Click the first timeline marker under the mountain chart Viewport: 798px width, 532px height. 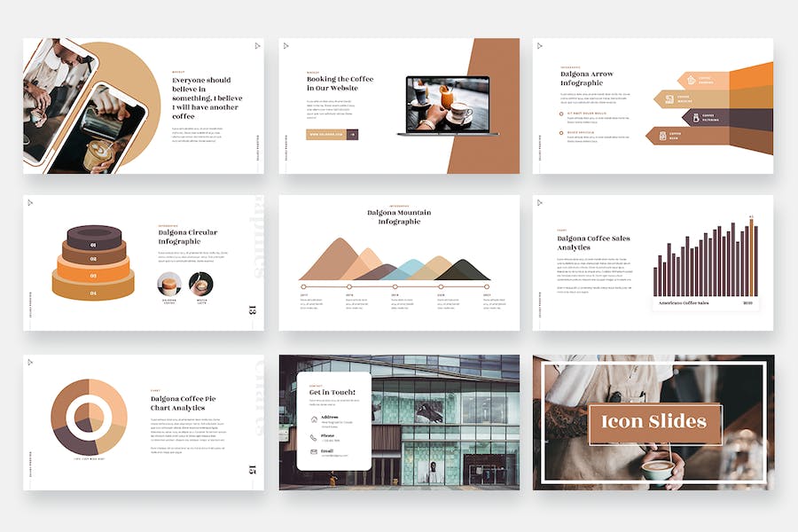303,286
